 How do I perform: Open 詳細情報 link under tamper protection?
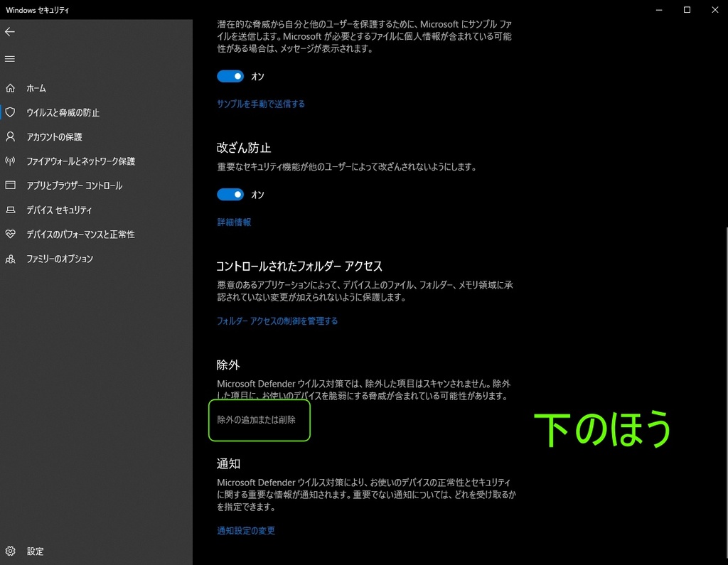point(234,222)
